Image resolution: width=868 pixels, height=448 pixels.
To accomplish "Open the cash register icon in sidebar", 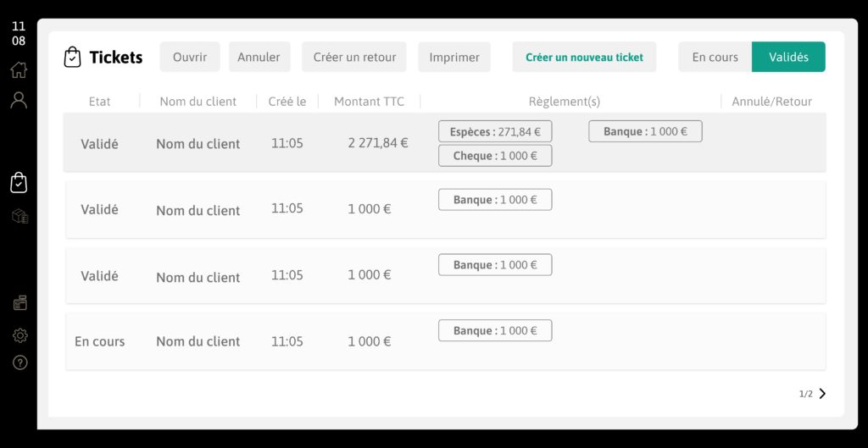I will [20, 303].
